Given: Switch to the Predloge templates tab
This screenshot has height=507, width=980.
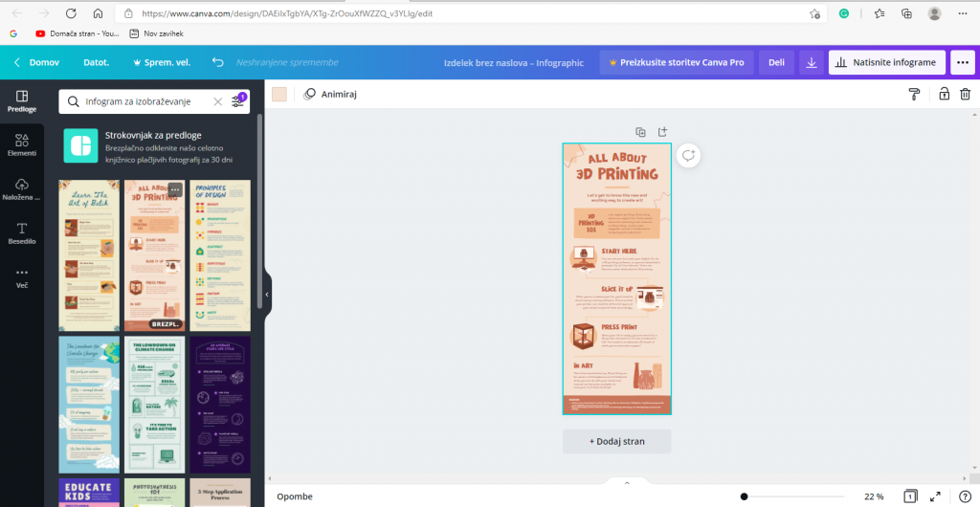Looking at the screenshot, I should pos(22,101).
